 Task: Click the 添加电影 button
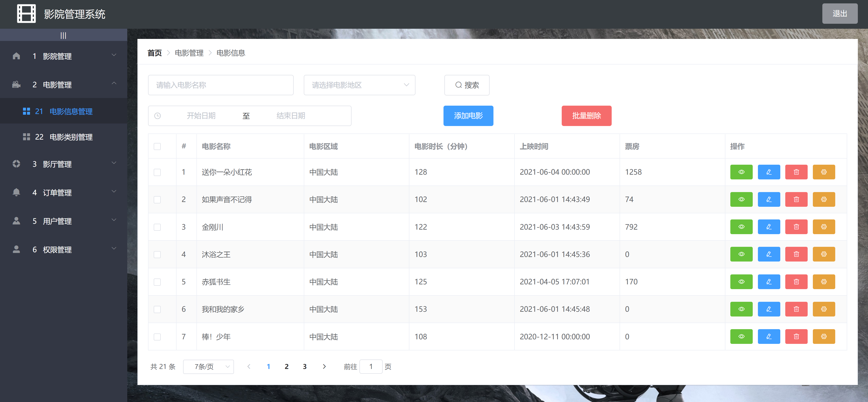click(468, 116)
